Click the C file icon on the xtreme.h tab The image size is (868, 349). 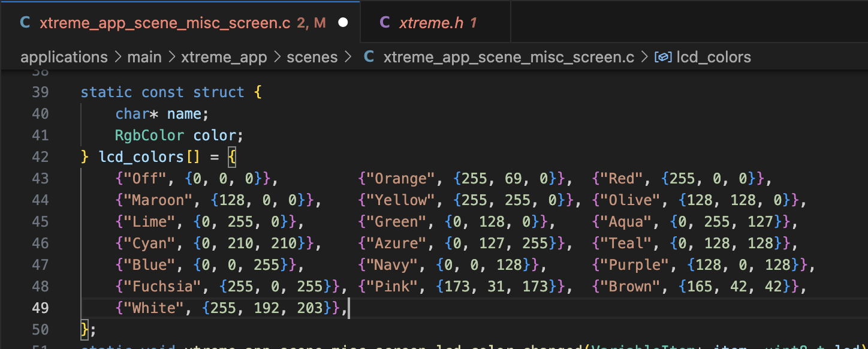(x=385, y=22)
